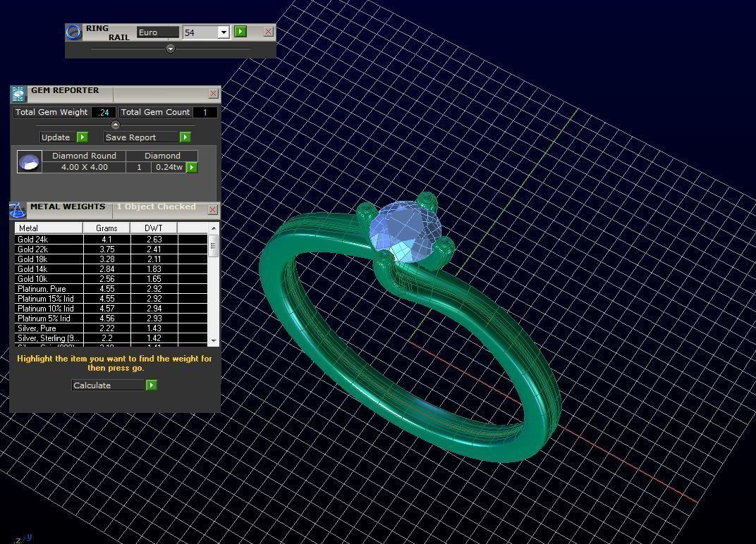The height and width of the screenshot is (544, 756).
Task: Click Gold 18k DWT value 2.11
Action: click(154, 259)
